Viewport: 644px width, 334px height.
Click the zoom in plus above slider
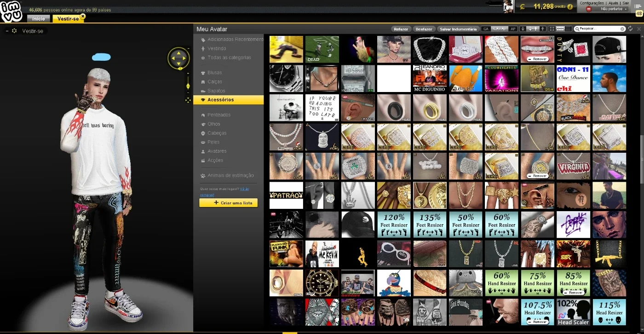(x=188, y=74)
